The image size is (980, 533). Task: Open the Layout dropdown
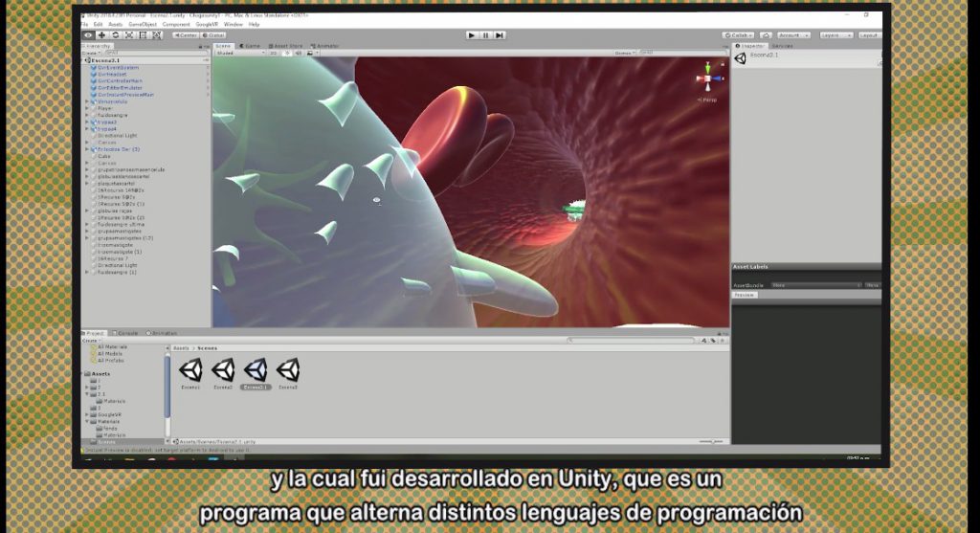pos(869,35)
